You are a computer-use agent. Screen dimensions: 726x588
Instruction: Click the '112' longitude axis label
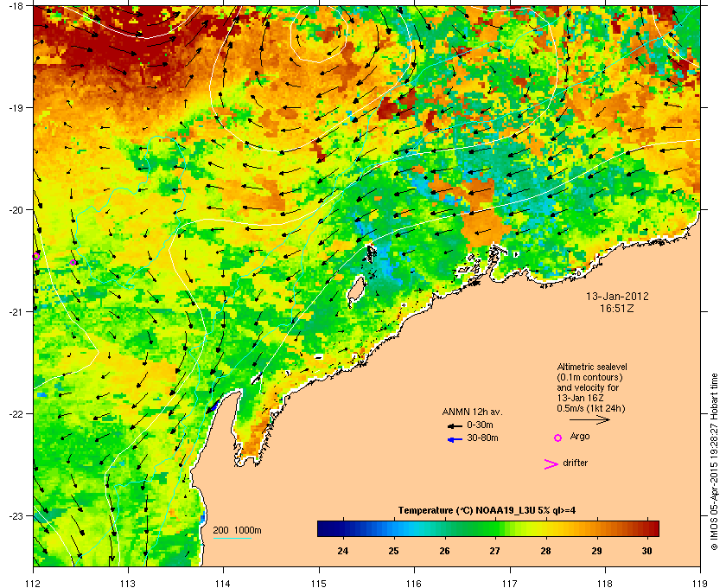[x=34, y=583]
